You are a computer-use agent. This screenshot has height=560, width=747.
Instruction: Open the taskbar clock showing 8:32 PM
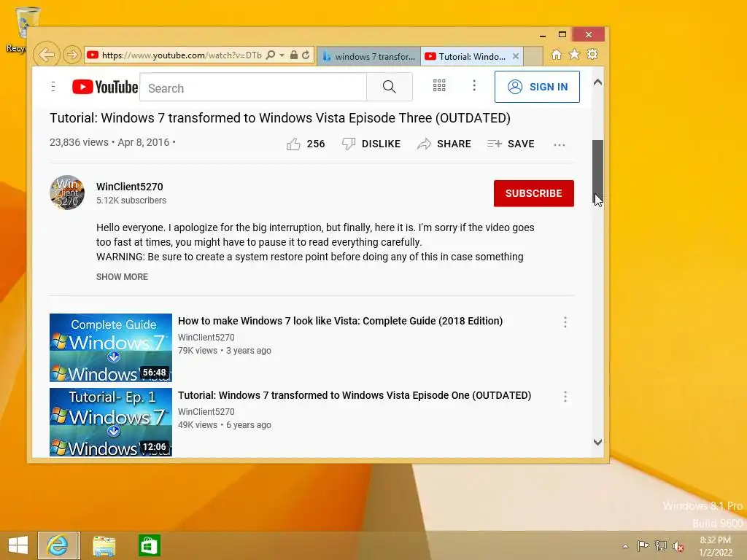[x=715, y=546]
